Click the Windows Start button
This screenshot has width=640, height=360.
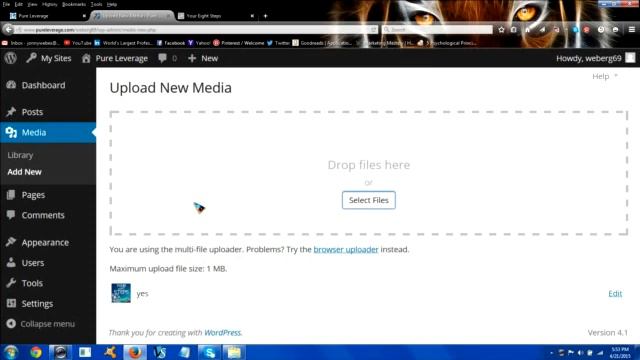click(x=11, y=352)
